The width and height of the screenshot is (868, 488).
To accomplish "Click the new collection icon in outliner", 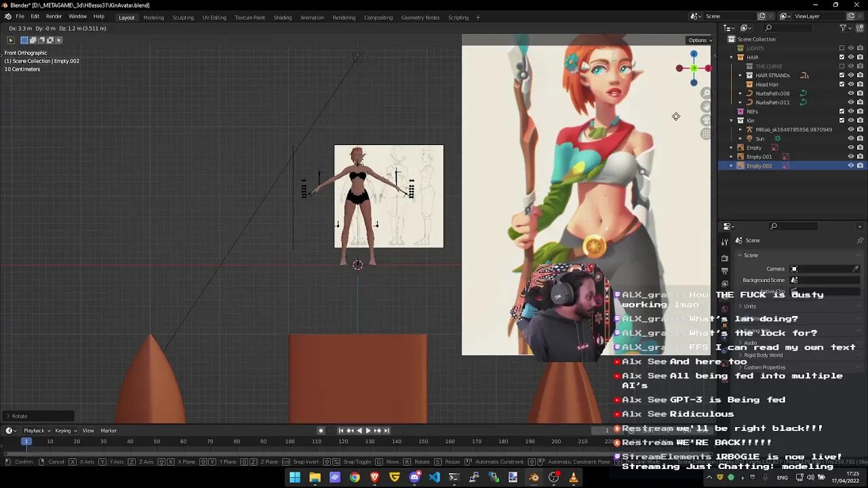I will (860, 28).
